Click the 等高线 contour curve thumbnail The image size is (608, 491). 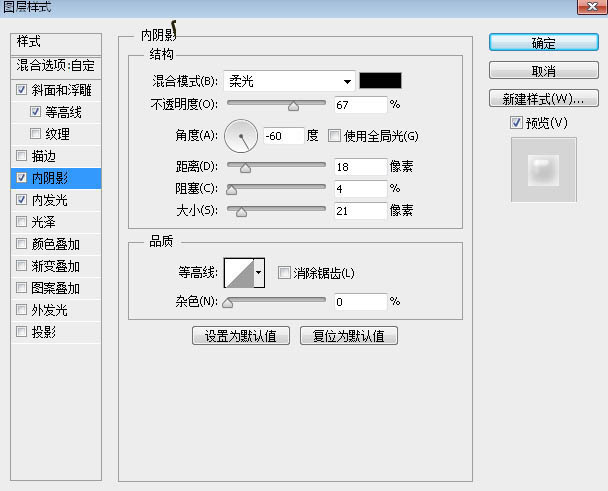(239, 273)
